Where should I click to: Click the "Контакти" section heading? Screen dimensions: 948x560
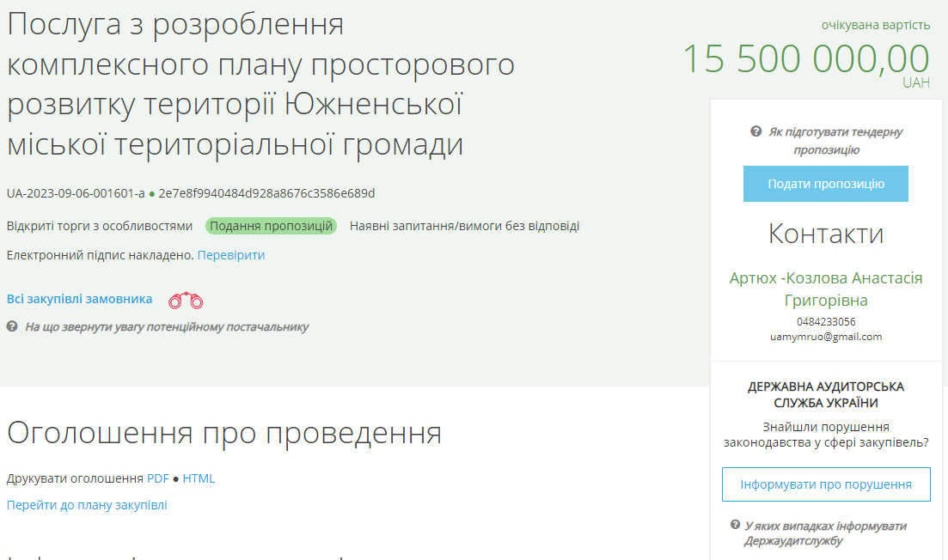coord(825,234)
